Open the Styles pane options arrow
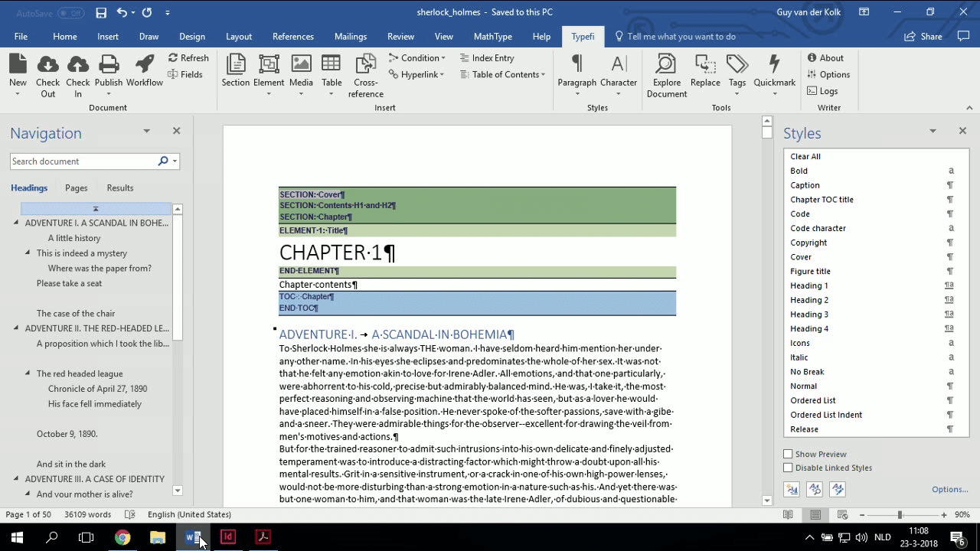Viewport: 980px width, 551px height. (x=933, y=132)
